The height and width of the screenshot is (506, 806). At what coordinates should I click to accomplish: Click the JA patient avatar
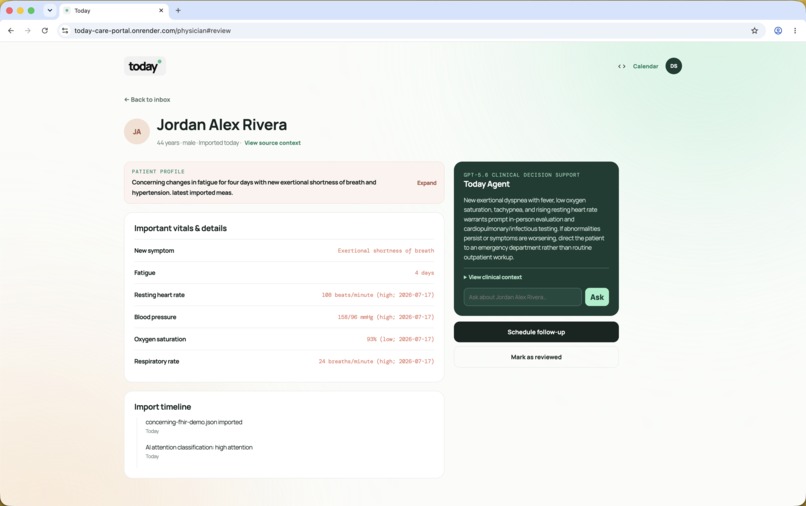[137, 132]
